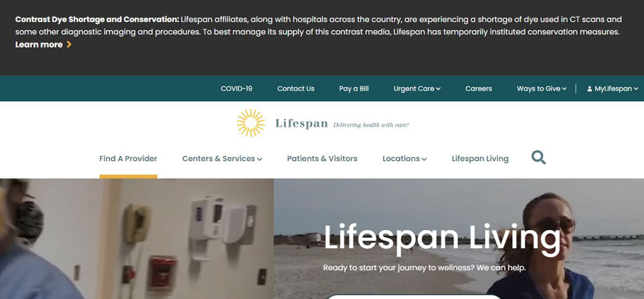This screenshot has width=644, height=299.
Task: Go to Patients & Visitors
Action: (x=322, y=159)
